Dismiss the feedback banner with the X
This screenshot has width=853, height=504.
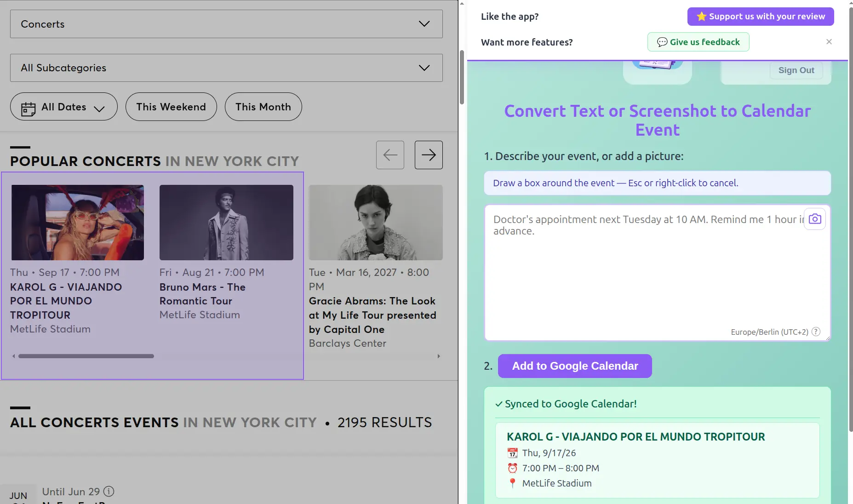coord(829,42)
